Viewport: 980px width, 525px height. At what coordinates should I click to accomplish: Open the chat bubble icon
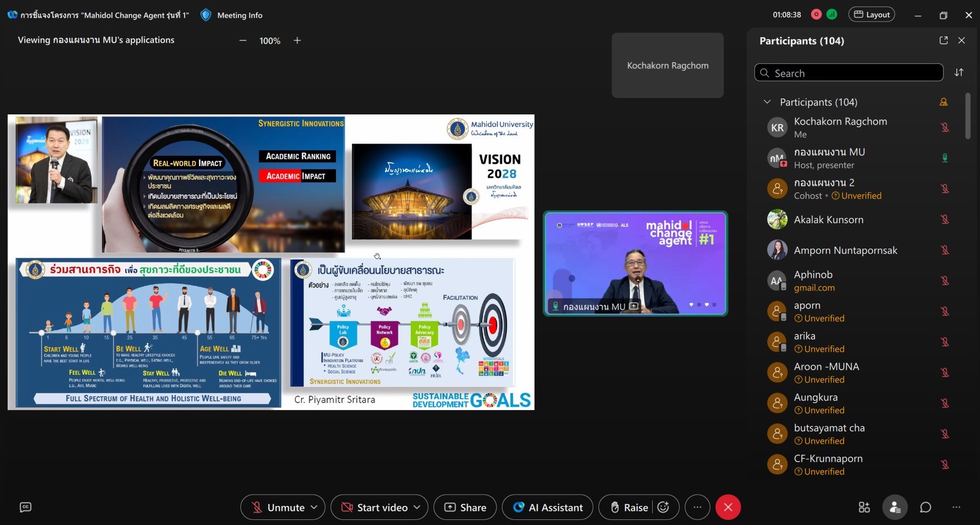(926, 507)
